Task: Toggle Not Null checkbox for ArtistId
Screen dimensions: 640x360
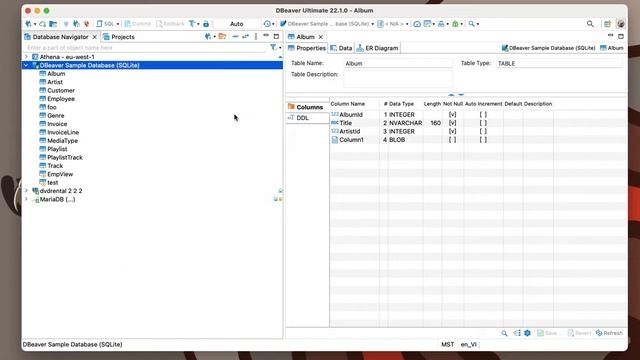Action: pos(452,131)
